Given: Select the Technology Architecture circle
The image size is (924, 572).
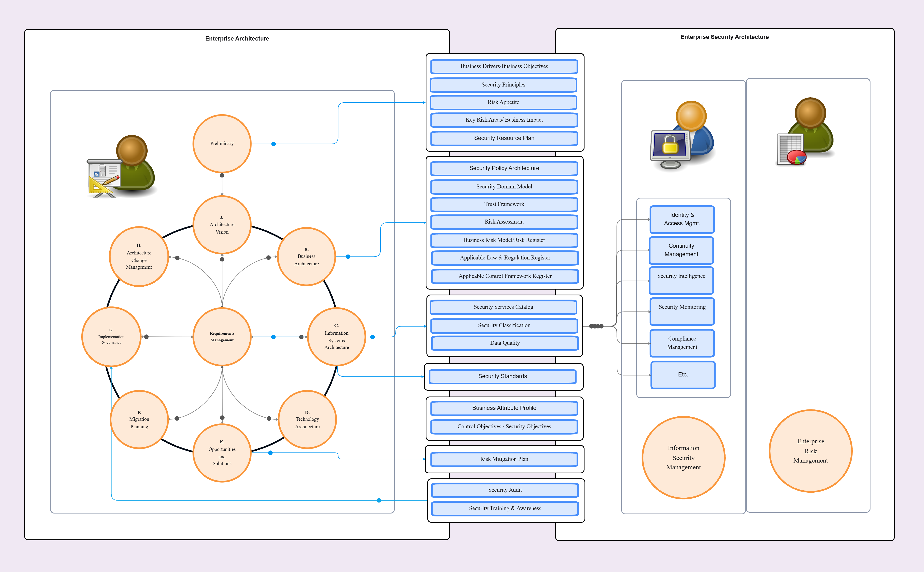Looking at the screenshot, I should pyautogui.click(x=307, y=419).
